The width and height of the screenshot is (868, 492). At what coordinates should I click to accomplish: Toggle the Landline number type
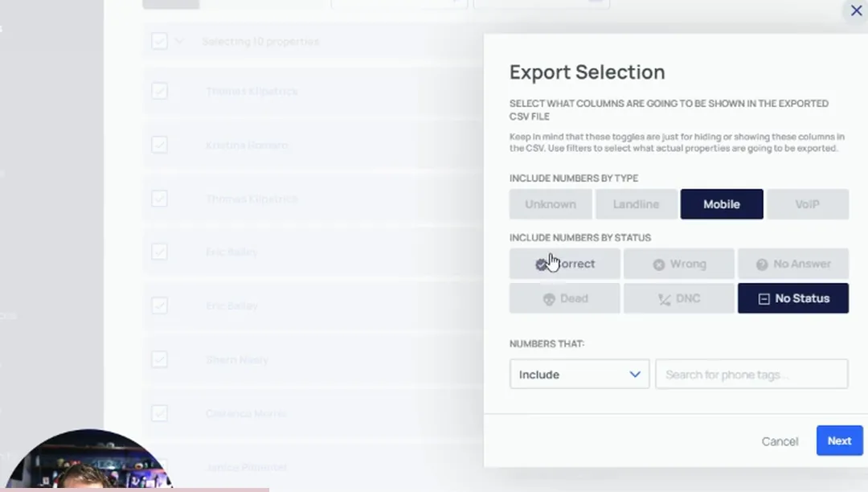pos(636,204)
